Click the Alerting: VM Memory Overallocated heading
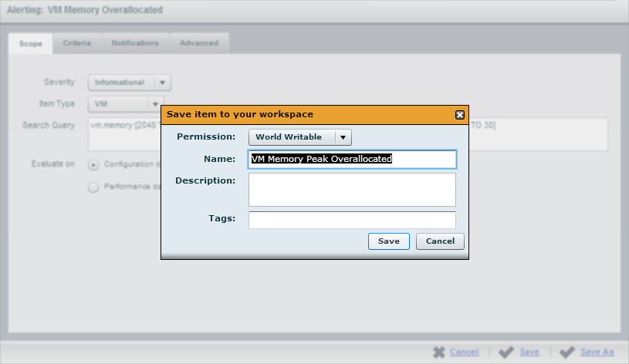Viewport: 629px width, 364px height. pos(85,10)
